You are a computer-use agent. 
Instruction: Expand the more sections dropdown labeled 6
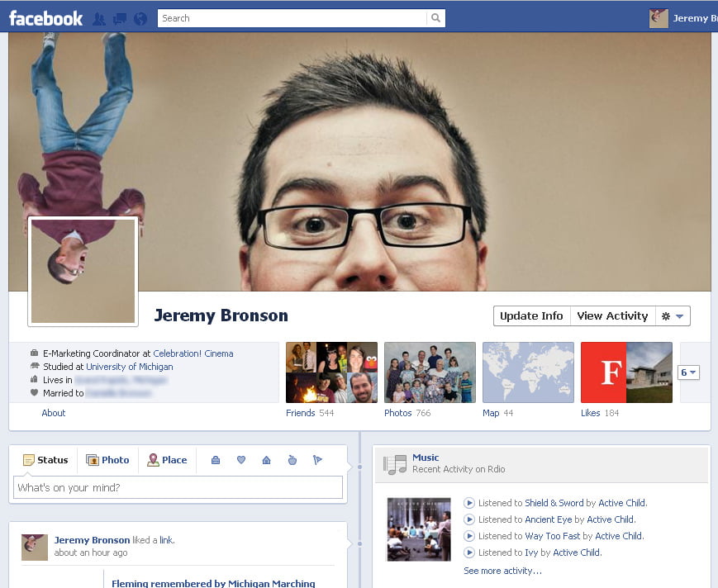[x=688, y=372]
